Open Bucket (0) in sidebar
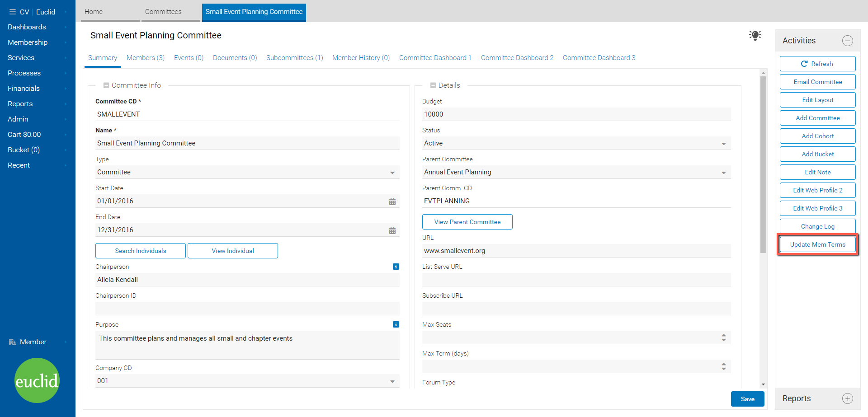 pos(38,150)
